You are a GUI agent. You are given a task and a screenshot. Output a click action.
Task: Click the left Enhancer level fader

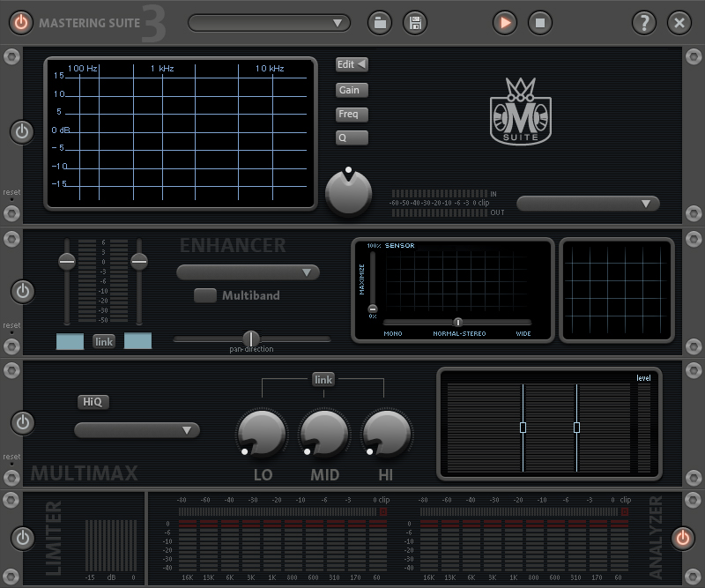(67, 261)
